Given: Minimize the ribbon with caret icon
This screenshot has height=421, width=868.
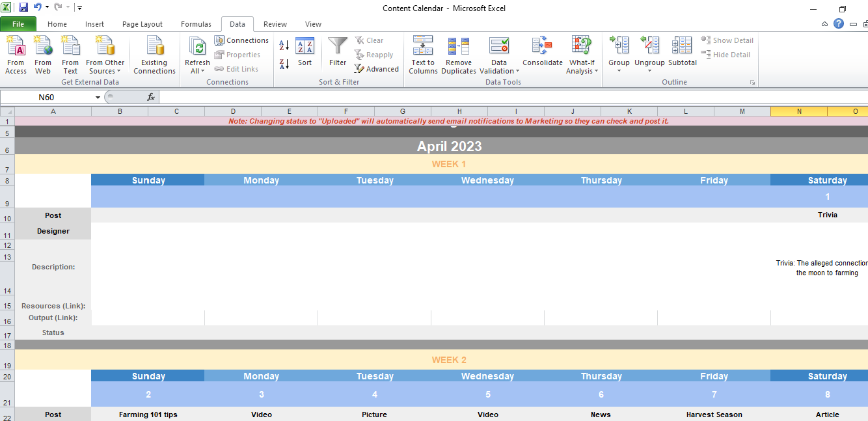Looking at the screenshot, I should (825, 24).
